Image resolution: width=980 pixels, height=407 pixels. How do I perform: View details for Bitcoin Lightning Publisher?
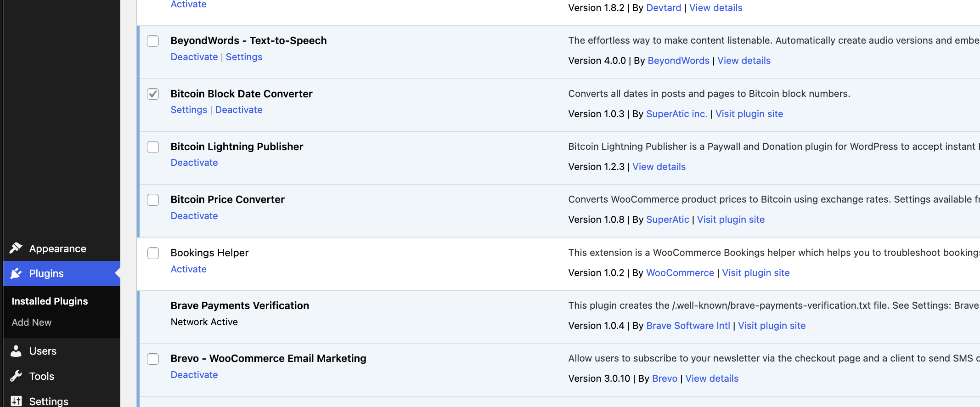(659, 167)
